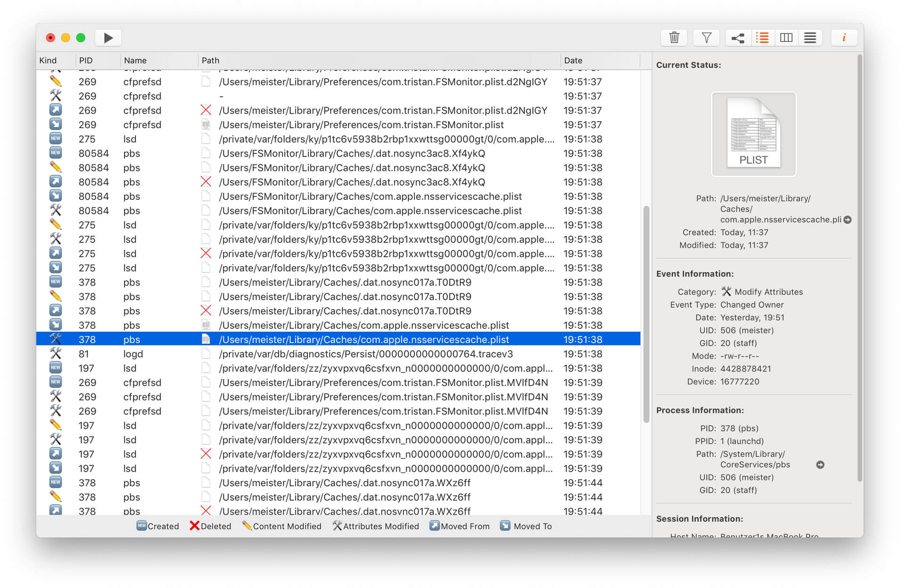Select the orange list view icon
Screen dimensions: 900x588
762,38
